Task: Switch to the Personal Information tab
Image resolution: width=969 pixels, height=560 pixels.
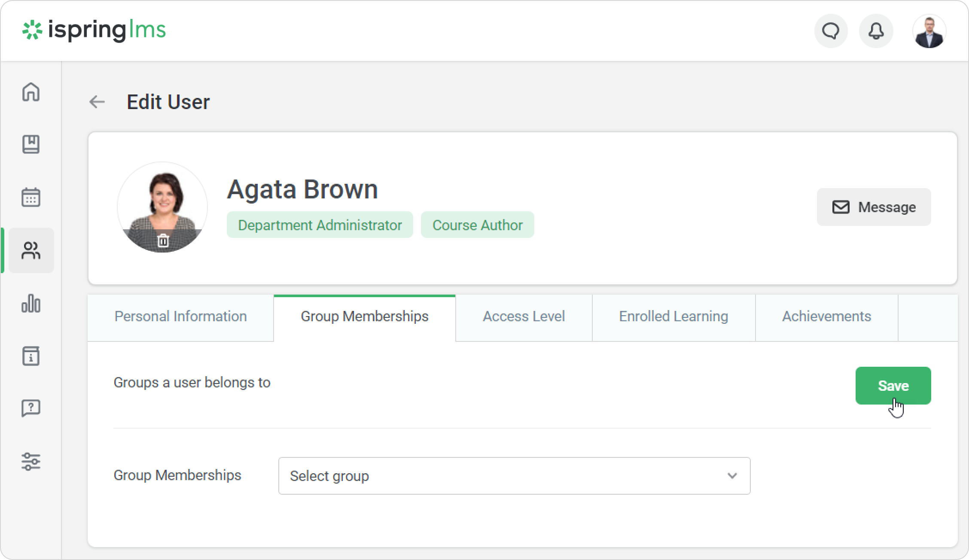Action: click(x=180, y=317)
